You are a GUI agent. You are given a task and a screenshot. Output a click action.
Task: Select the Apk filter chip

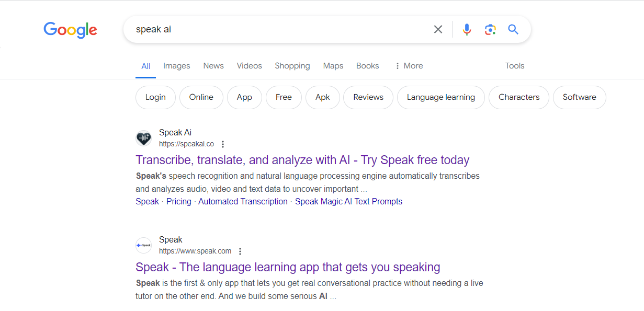[x=322, y=97]
